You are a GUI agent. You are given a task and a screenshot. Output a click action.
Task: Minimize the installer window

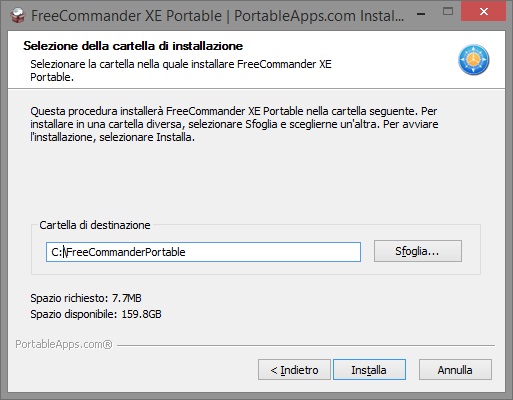(x=421, y=14)
